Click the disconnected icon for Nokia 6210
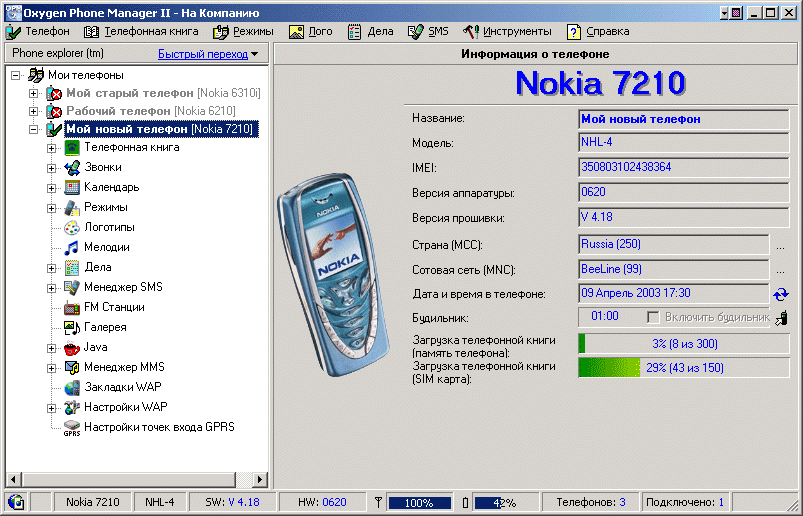The height and width of the screenshot is (516, 803). pos(54,111)
